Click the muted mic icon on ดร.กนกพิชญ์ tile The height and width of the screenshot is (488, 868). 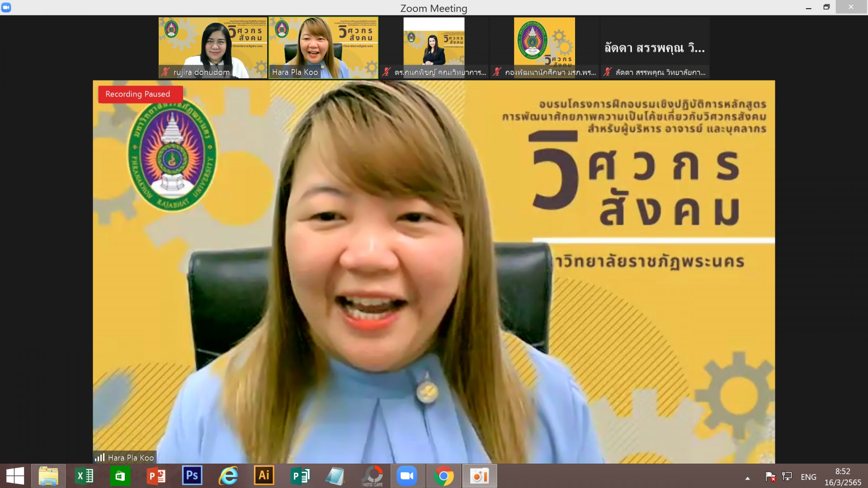pos(387,72)
